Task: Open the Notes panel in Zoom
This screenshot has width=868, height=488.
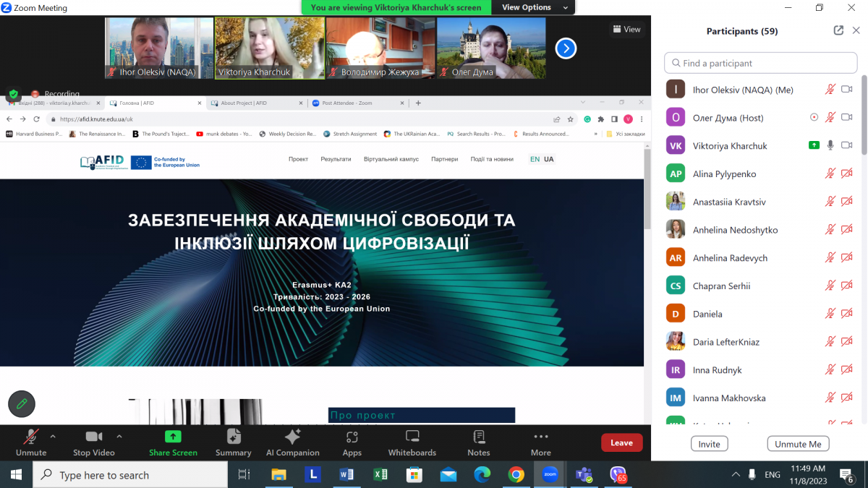Action: coord(478,442)
